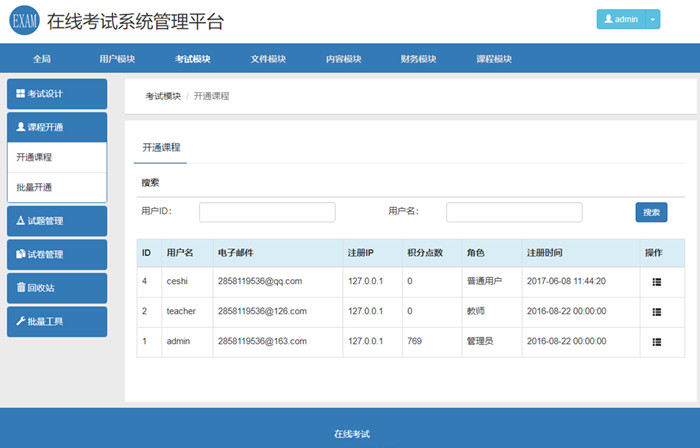Click the 考试模块 breadcrumb link

(x=163, y=96)
